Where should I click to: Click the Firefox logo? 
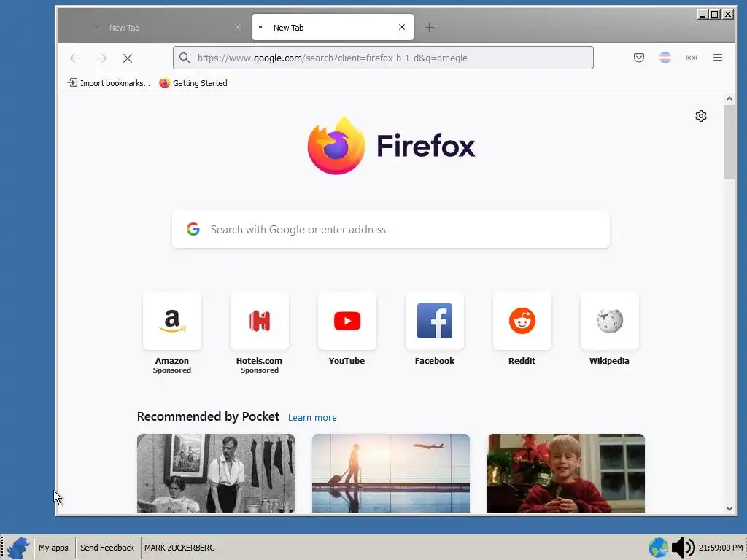(391, 145)
